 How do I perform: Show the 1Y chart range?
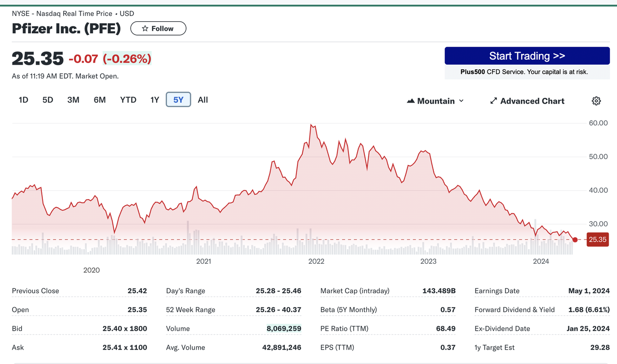pyautogui.click(x=155, y=100)
